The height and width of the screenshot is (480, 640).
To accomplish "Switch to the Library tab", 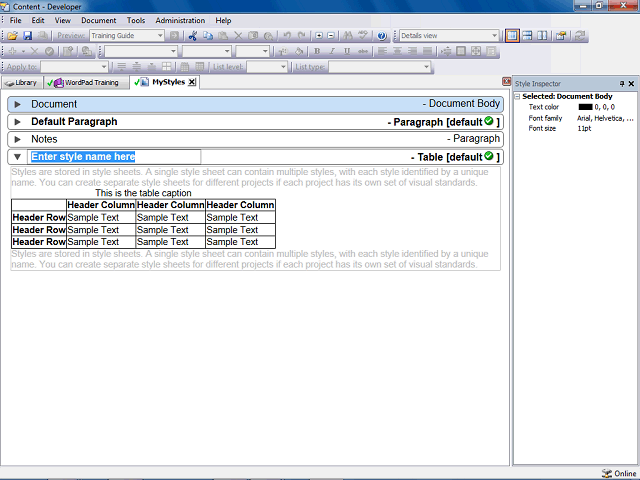I will pos(21,83).
